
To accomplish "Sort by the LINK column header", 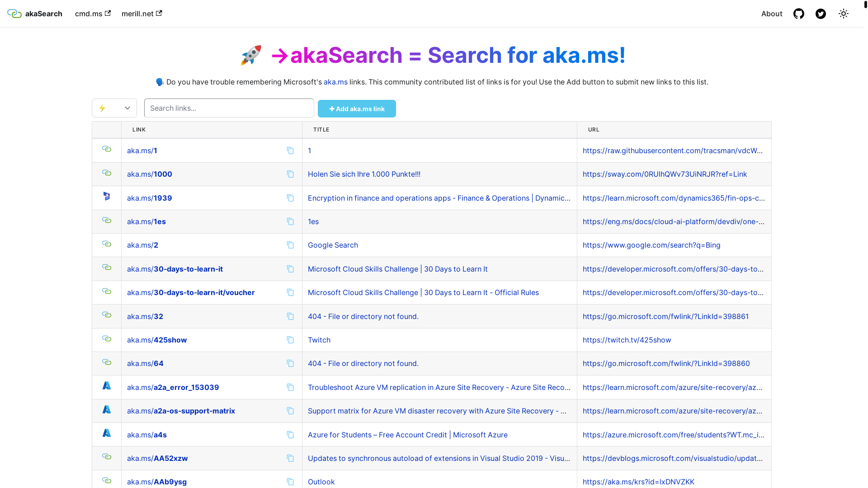I will coord(139,130).
